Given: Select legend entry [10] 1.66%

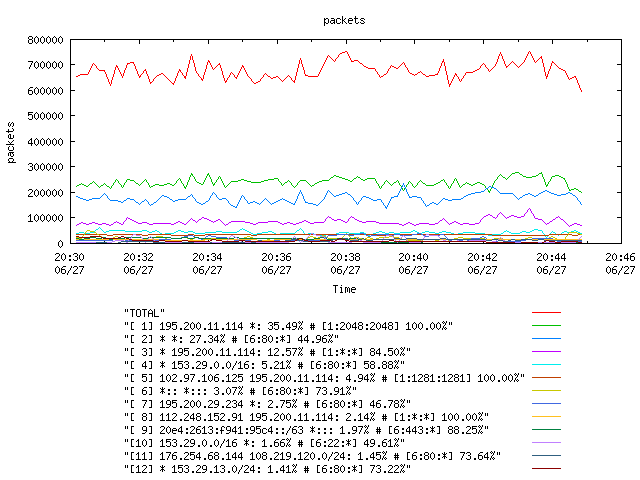Looking at the screenshot, I should (x=264, y=443).
